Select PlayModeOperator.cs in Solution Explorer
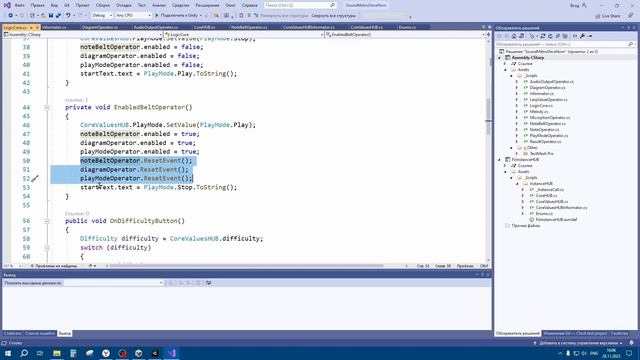Screen dimensions: 640x360 pyautogui.click(x=549, y=136)
